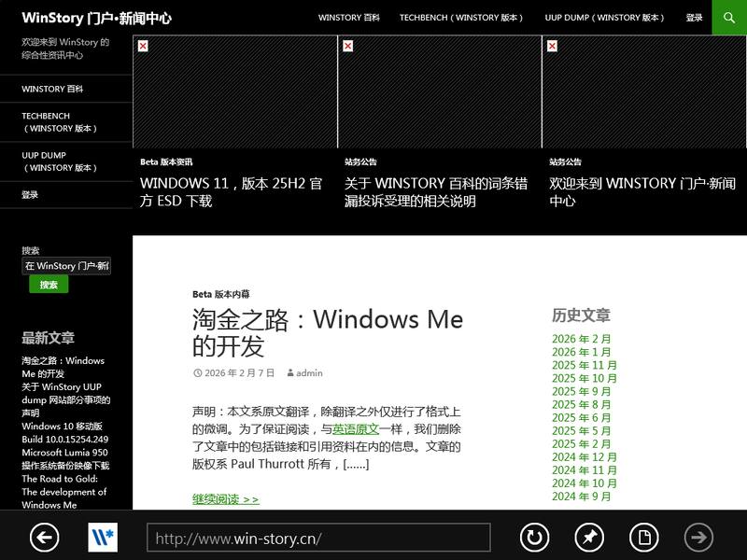747x560 pixels.
Task: Click the sidebar search input box
Action: click(x=65, y=266)
